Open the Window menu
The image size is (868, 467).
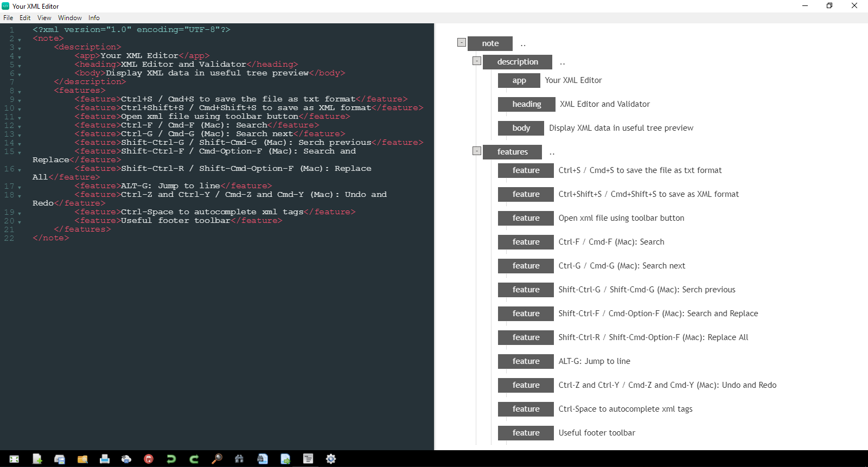[x=70, y=18]
